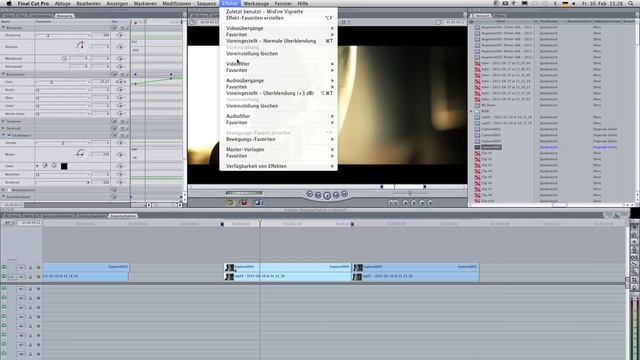
Task: Mute track A2 with its audible toggle
Action: click(x=4, y=298)
